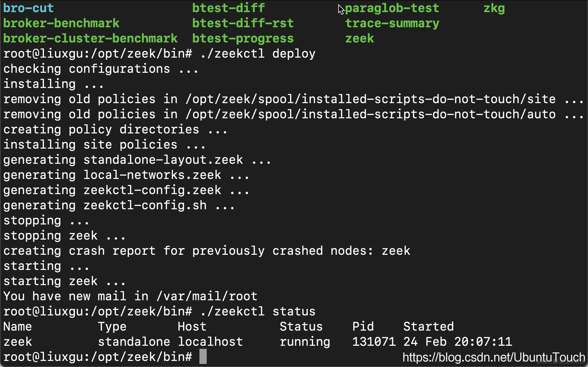Click the localhost host value
The width and height of the screenshot is (588, 367).
[x=210, y=342]
